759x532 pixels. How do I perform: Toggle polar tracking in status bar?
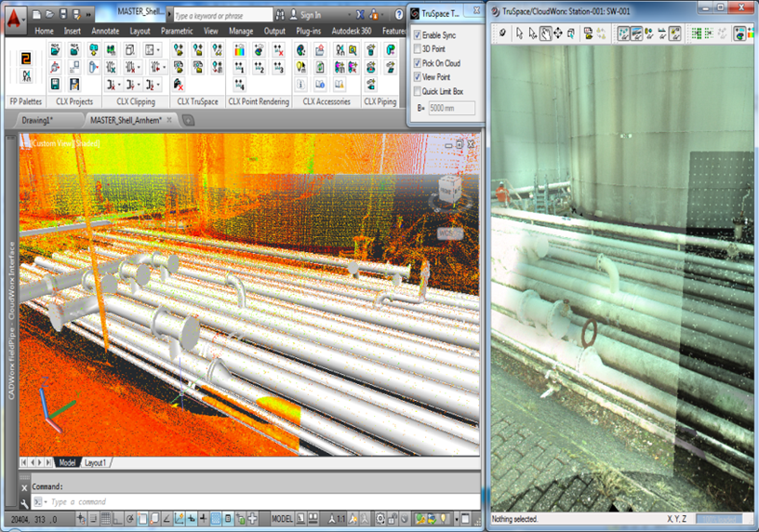click(129, 519)
